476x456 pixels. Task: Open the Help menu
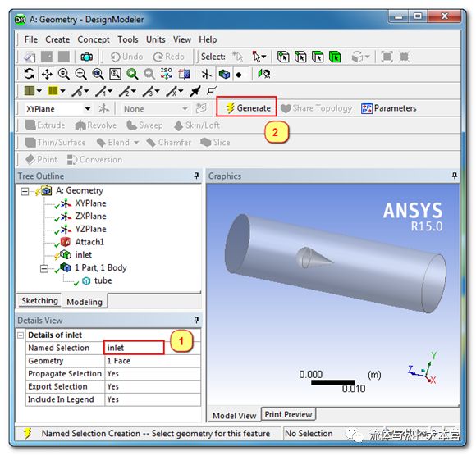point(208,39)
